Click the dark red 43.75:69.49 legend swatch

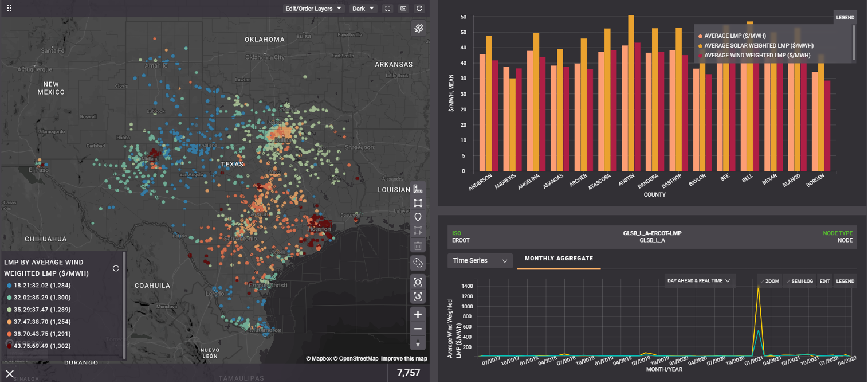coord(9,346)
